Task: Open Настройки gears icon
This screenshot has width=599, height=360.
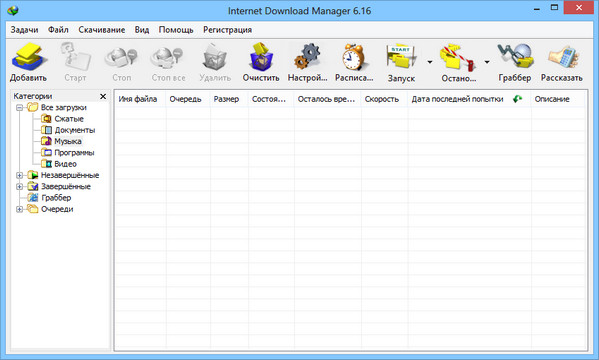Action: pos(308,57)
